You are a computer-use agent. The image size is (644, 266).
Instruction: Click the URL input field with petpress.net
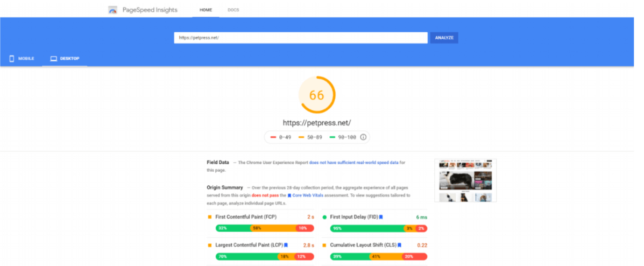(x=301, y=38)
